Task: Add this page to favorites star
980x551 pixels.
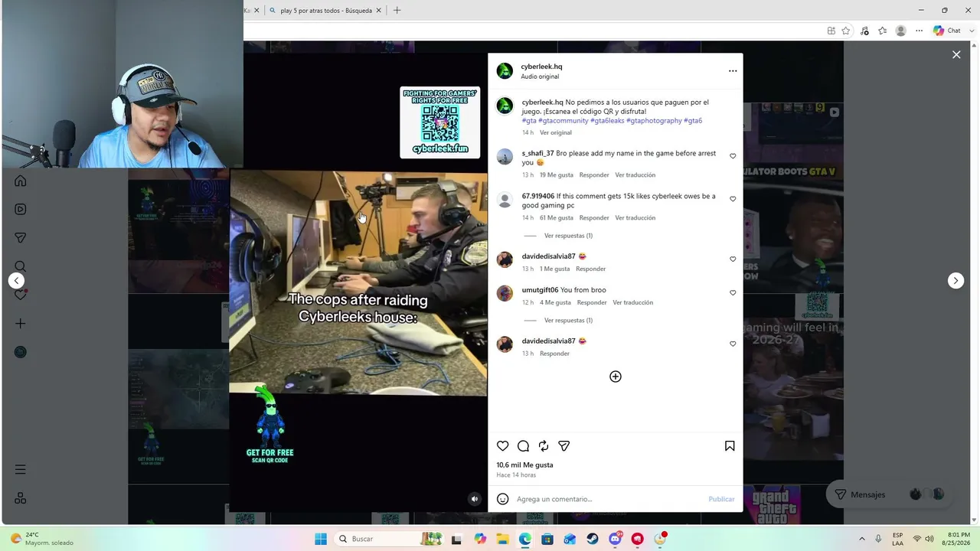Action: (x=846, y=31)
